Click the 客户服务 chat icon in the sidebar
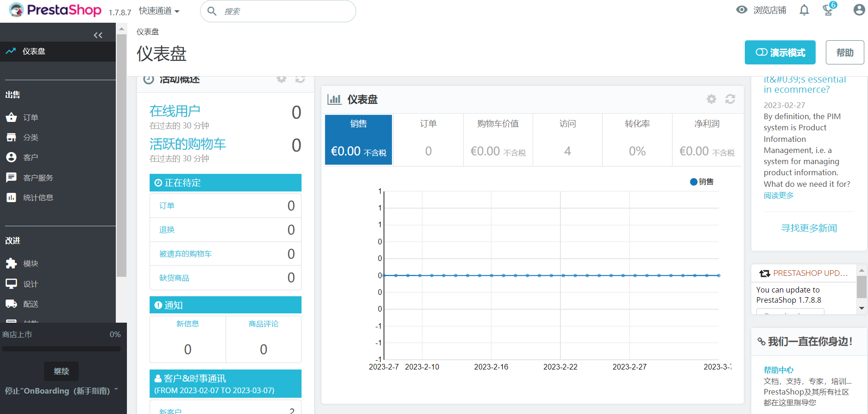 tap(12, 178)
